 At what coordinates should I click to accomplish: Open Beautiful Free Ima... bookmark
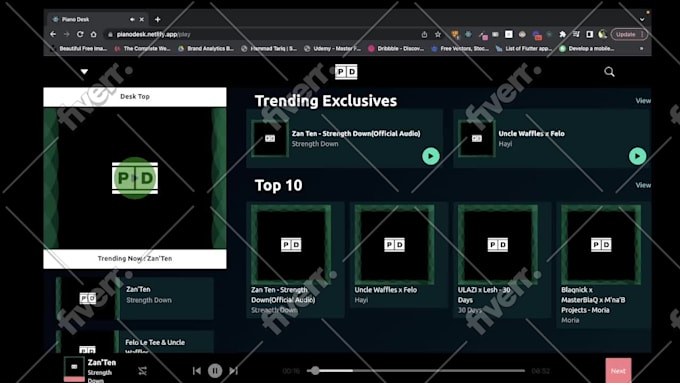(x=79, y=49)
